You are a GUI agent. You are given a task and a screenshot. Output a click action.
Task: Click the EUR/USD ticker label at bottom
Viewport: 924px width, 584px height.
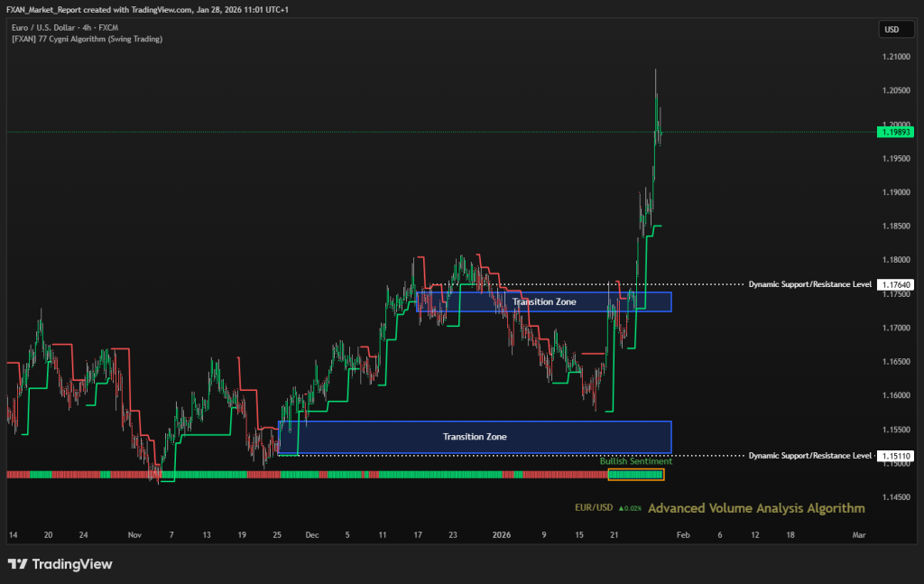click(x=594, y=508)
